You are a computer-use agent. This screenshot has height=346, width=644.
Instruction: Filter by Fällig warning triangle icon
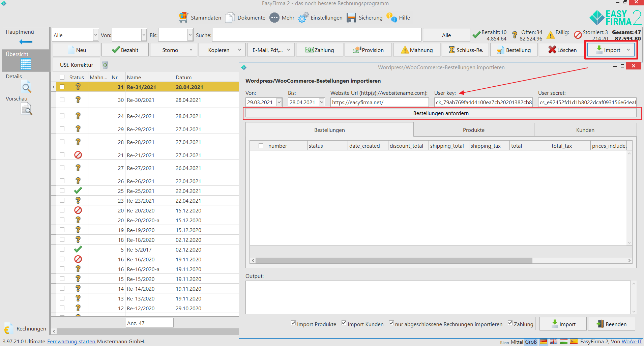pos(550,35)
